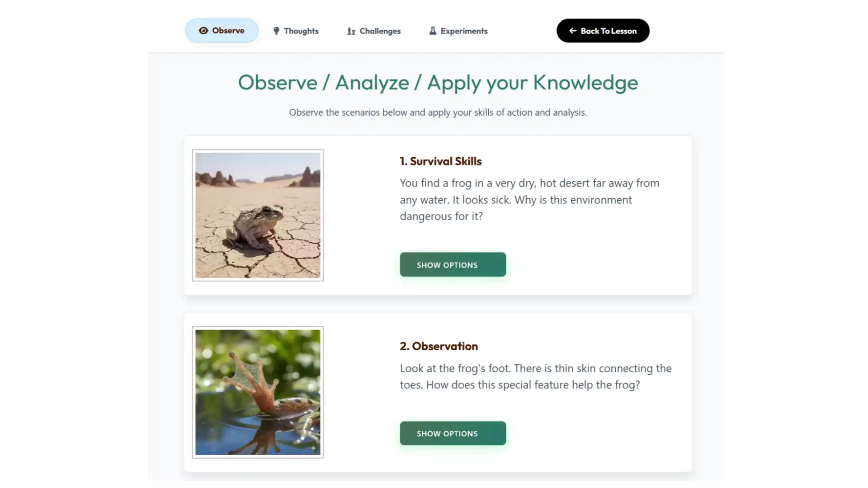Image resolution: width=868 pixels, height=488 pixels.
Task: Click the podium icon beside Challenges
Action: coord(351,31)
